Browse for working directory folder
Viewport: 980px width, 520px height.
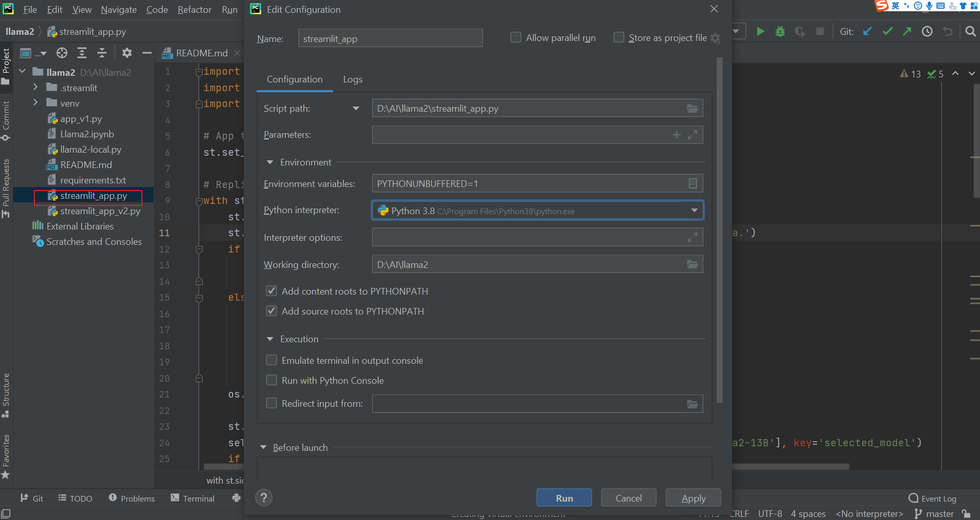(693, 264)
